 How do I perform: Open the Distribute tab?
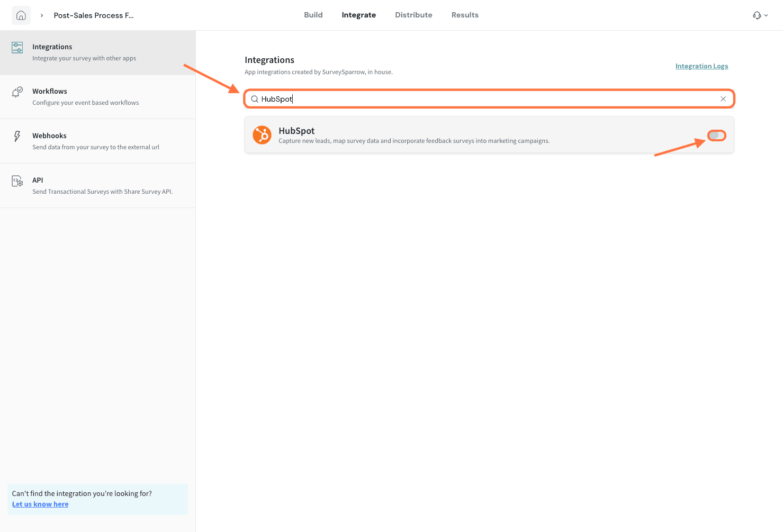point(413,15)
